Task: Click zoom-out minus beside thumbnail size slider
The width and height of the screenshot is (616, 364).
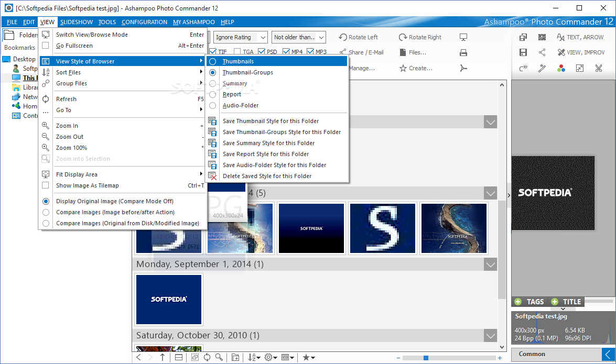Action: [x=398, y=358]
